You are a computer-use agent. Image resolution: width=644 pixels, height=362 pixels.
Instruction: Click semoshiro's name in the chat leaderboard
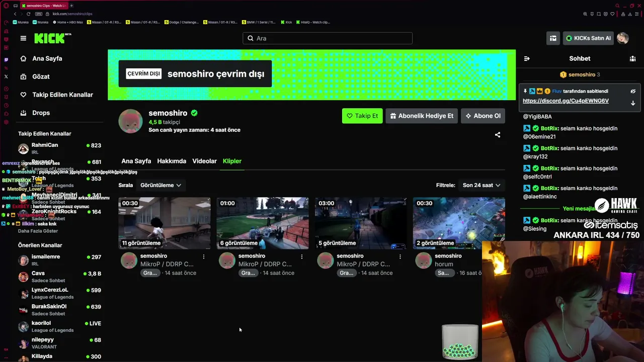pyautogui.click(x=582, y=74)
